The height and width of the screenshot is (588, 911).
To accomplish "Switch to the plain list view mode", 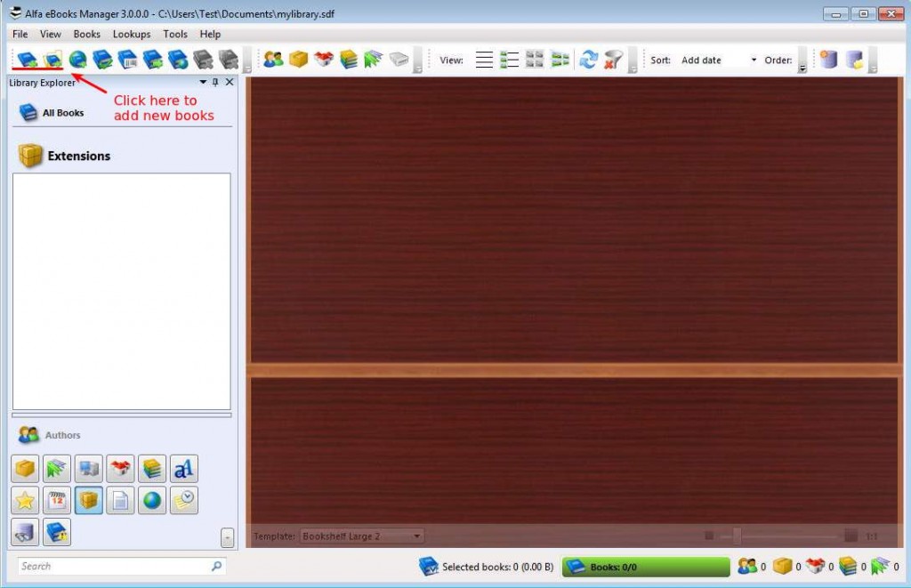I will coord(484,60).
